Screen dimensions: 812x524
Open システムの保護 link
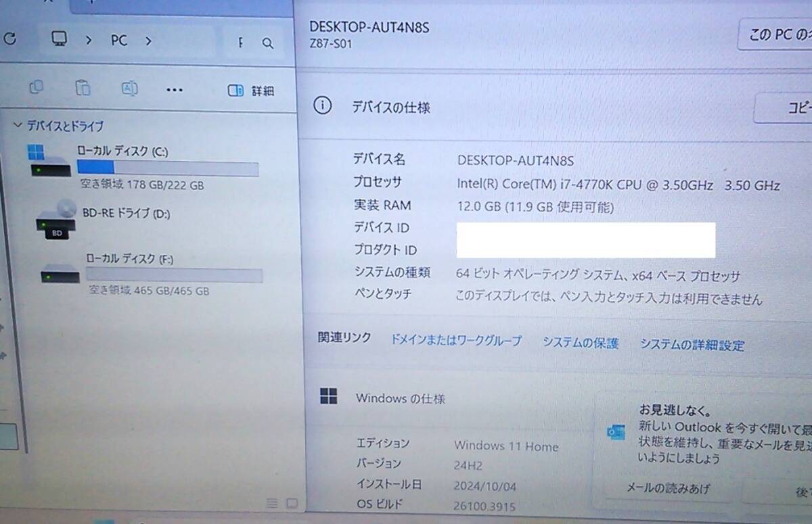coord(581,343)
